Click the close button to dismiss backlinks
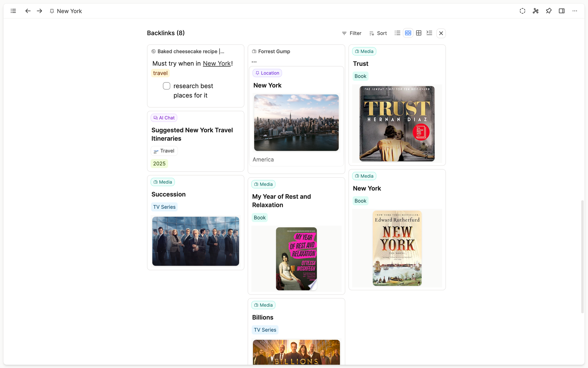This screenshot has width=588, height=368. pos(441,33)
